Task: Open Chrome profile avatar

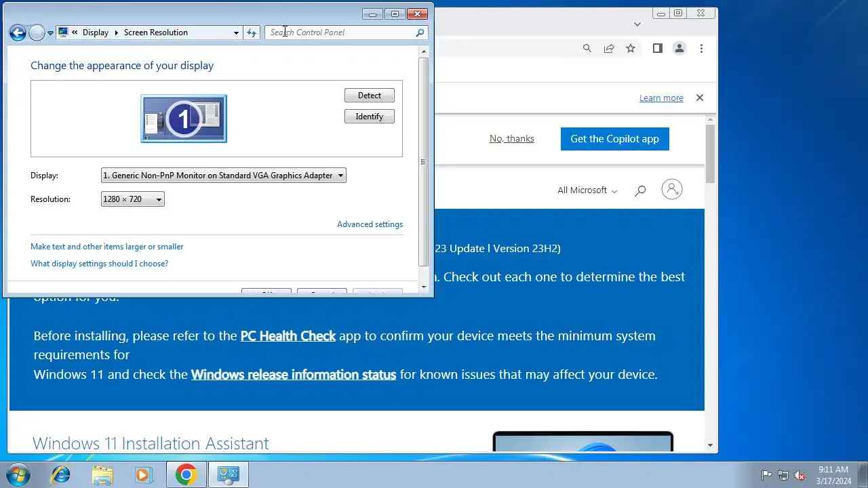Action: click(679, 48)
